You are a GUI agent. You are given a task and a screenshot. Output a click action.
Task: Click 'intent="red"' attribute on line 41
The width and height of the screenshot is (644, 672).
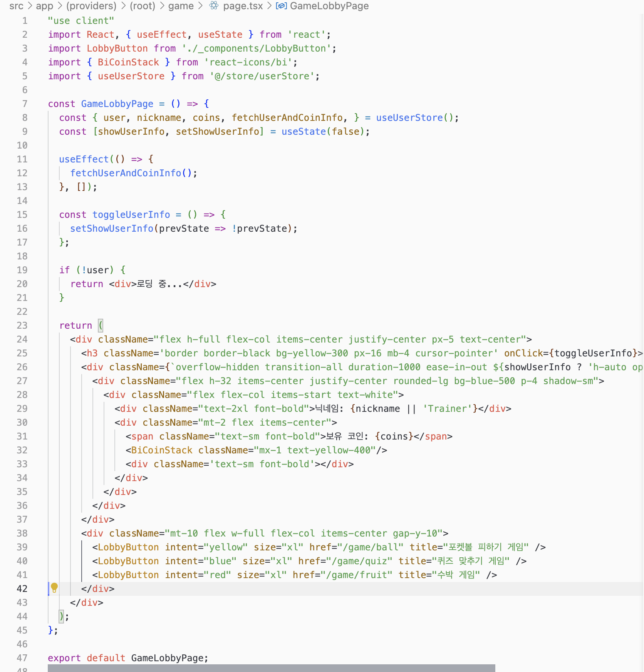(198, 575)
